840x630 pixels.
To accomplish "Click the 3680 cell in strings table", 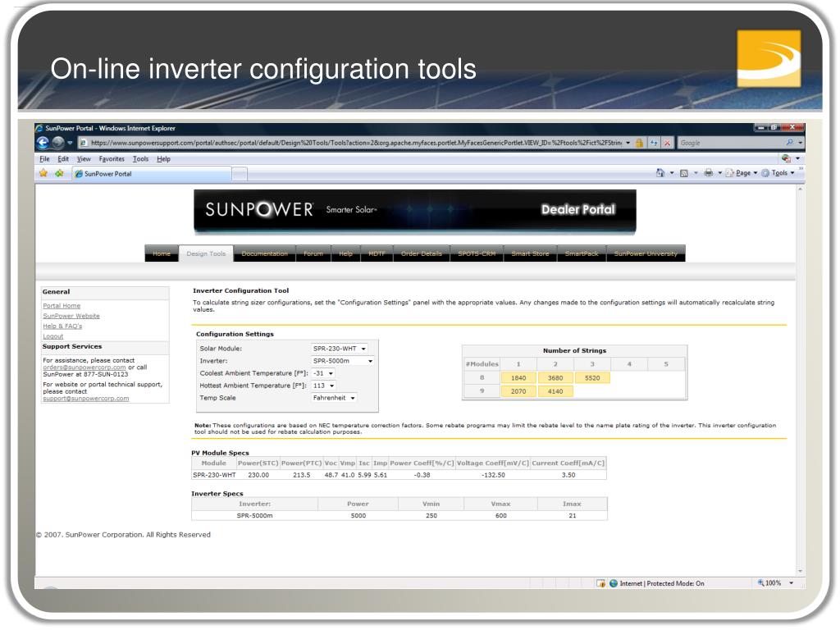I will pos(555,378).
